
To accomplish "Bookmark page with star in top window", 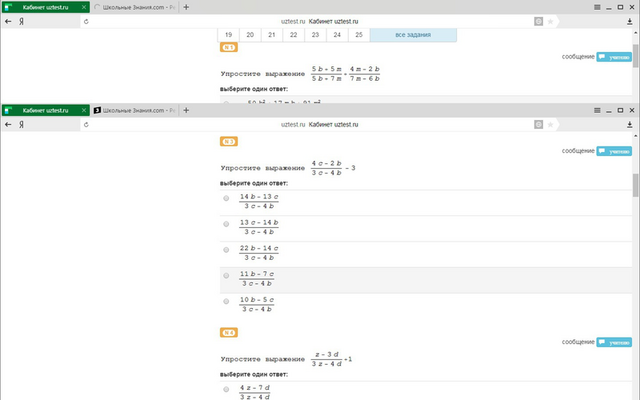I will tap(550, 22).
